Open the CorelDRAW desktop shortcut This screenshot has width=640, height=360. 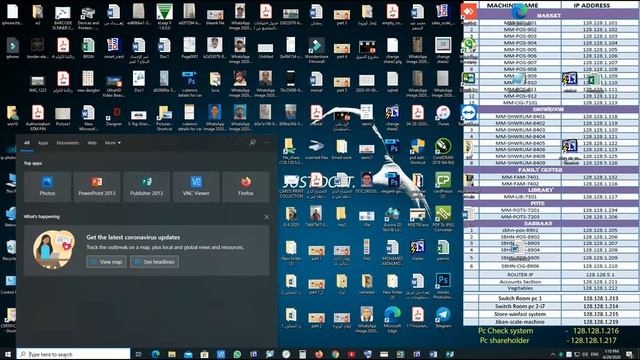(x=443, y=151)
